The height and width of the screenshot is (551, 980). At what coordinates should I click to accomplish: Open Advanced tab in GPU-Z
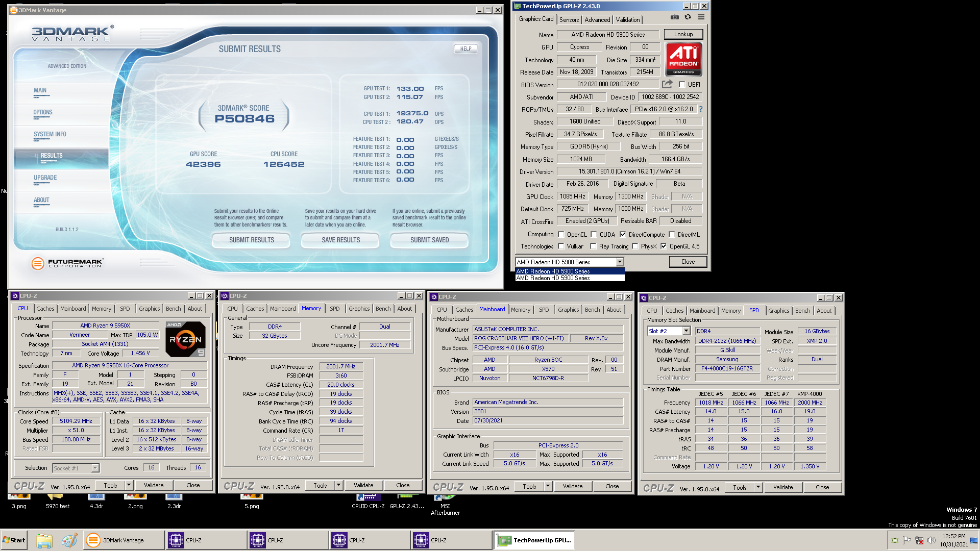pyautogui.click(x=597, y=20)
